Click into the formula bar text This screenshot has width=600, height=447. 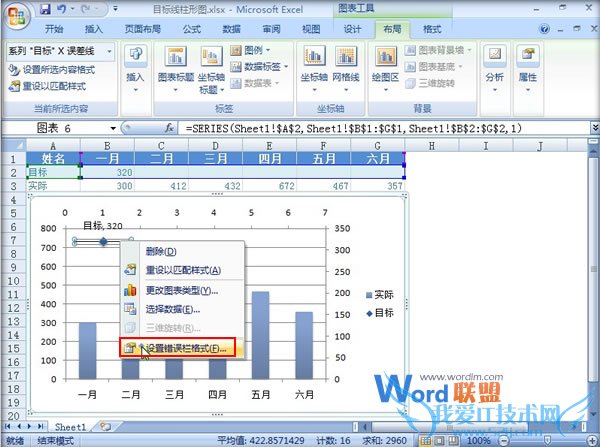(385, 128)
